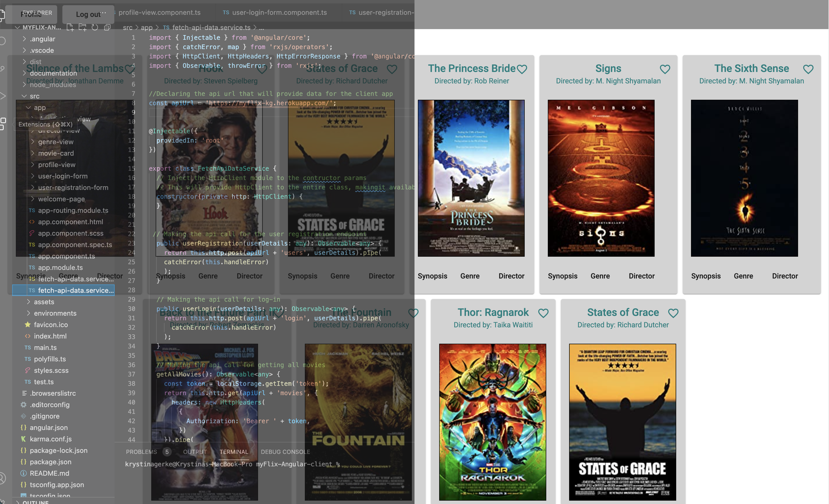
Task: Click the Collapse Folders icon in Explorer
Action: [107, 27]
